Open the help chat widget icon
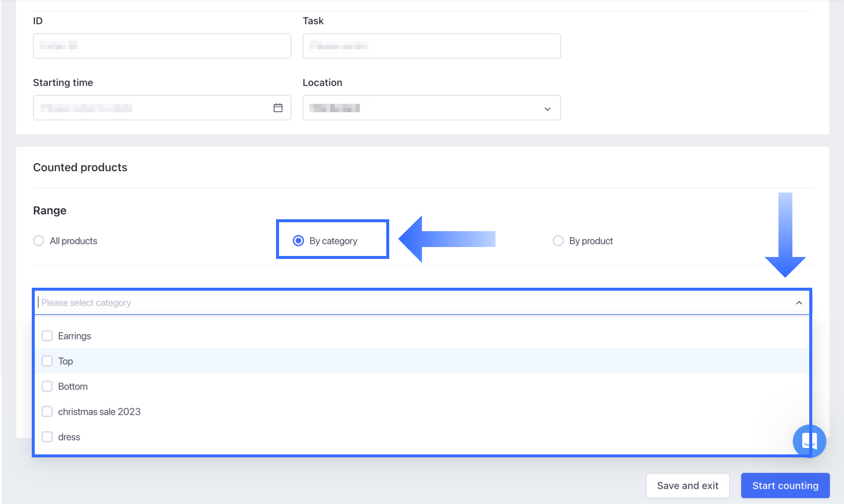 click(809, 441)
